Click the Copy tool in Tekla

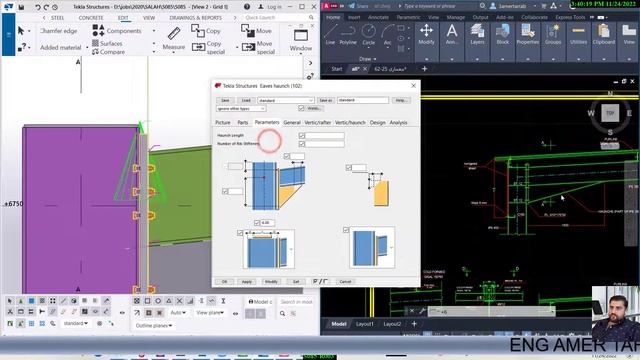coord(206,31)
